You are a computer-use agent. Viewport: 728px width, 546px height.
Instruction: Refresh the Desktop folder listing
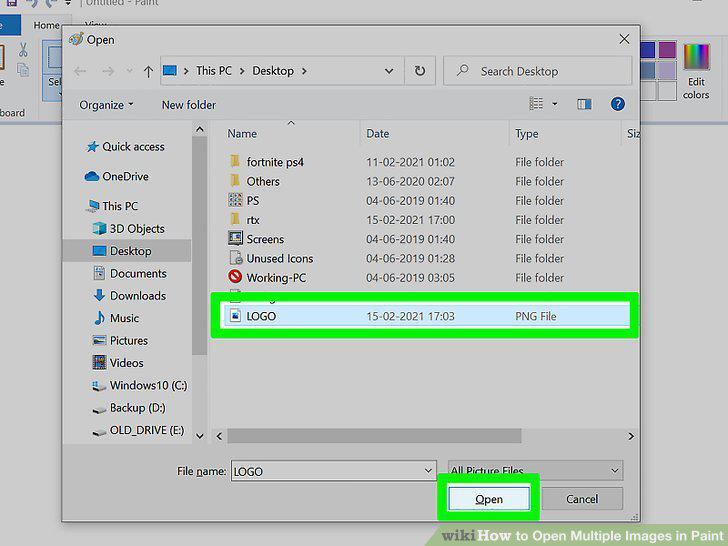(x=420, y=71)
